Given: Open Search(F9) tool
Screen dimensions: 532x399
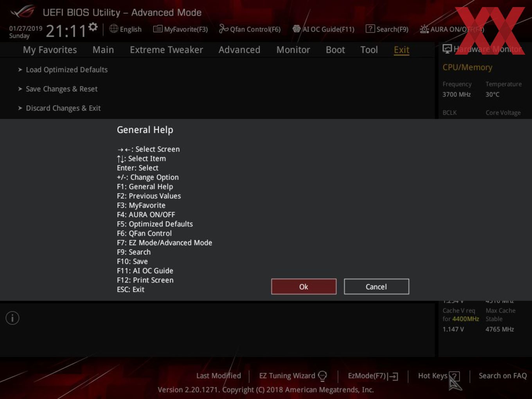Looking at the screenshot, I should (392, 29).
